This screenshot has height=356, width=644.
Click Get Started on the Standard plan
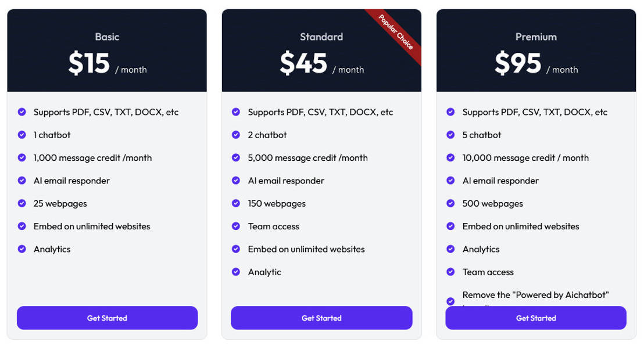tap(321, 318)
